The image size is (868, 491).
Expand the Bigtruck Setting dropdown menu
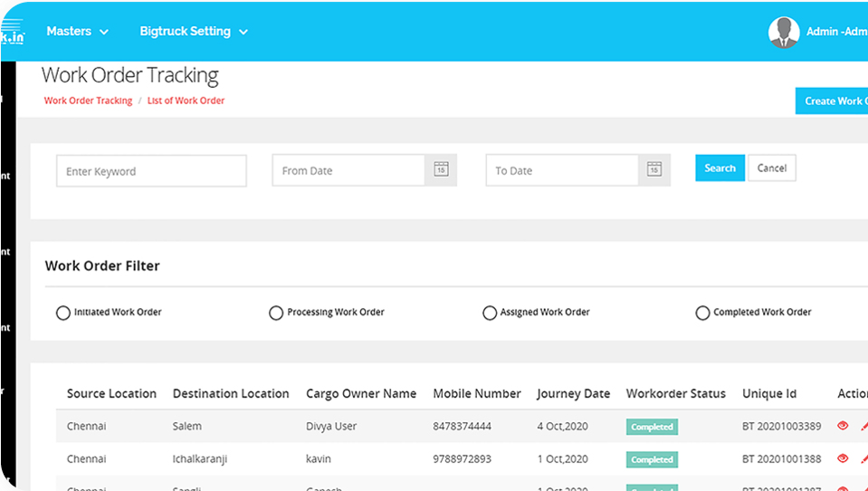[x=193, y=32]
